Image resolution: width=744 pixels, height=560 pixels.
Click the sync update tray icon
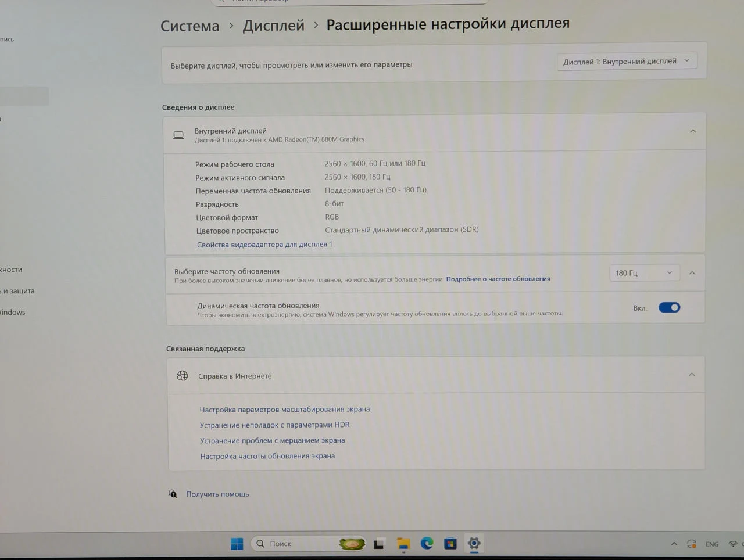pos(692,544)
